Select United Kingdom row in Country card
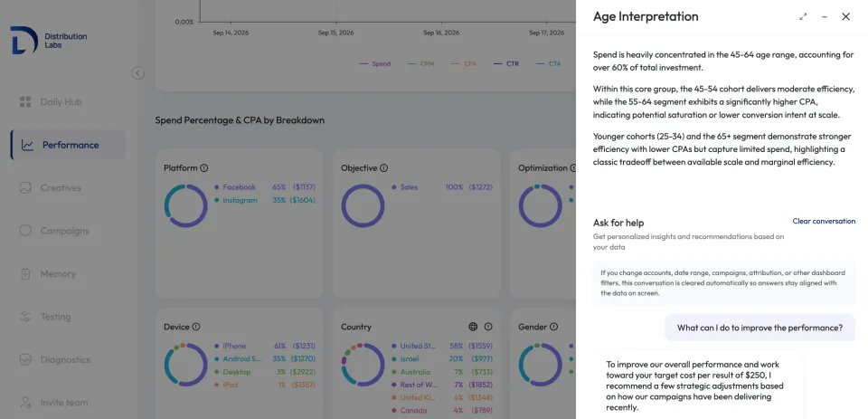 (442, 397)
